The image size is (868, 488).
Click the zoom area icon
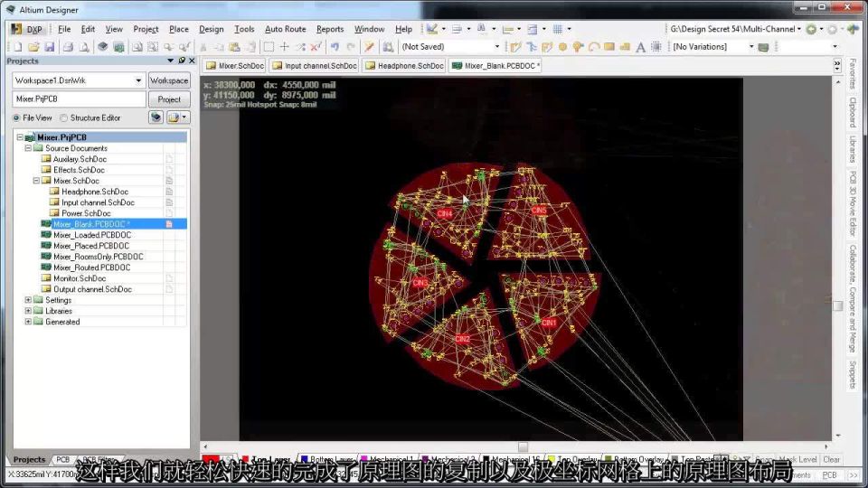(153, 47)
